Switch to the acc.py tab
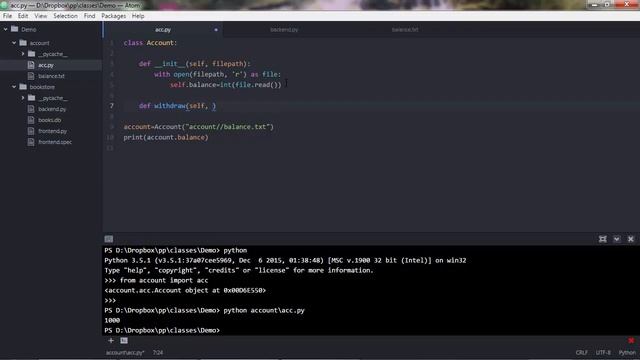 (163, 29)
